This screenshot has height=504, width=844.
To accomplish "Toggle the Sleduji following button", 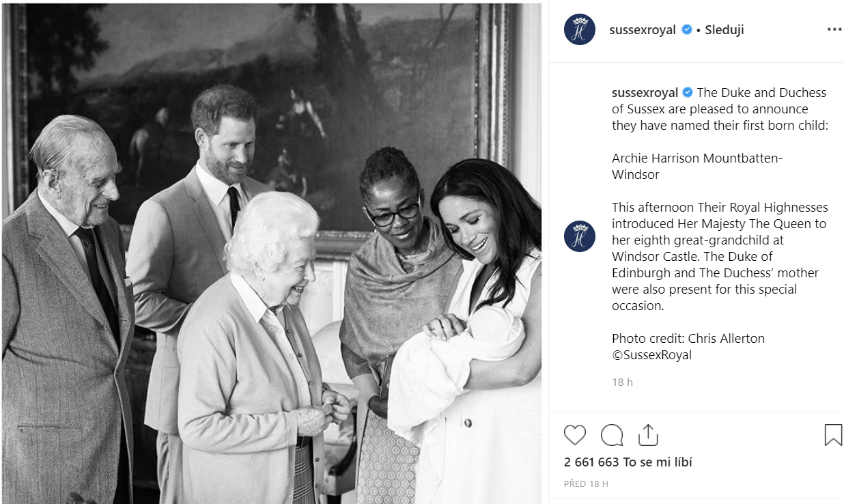I will point(724,29).
